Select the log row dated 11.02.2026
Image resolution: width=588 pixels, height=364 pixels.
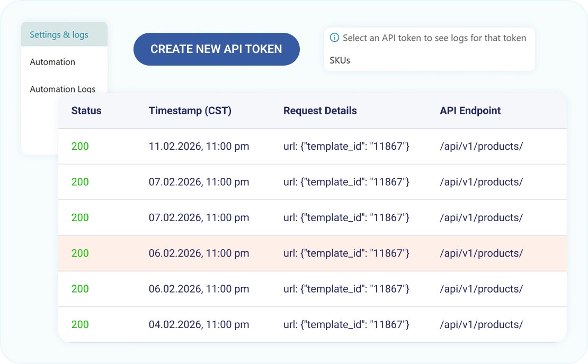click(313, 147)
